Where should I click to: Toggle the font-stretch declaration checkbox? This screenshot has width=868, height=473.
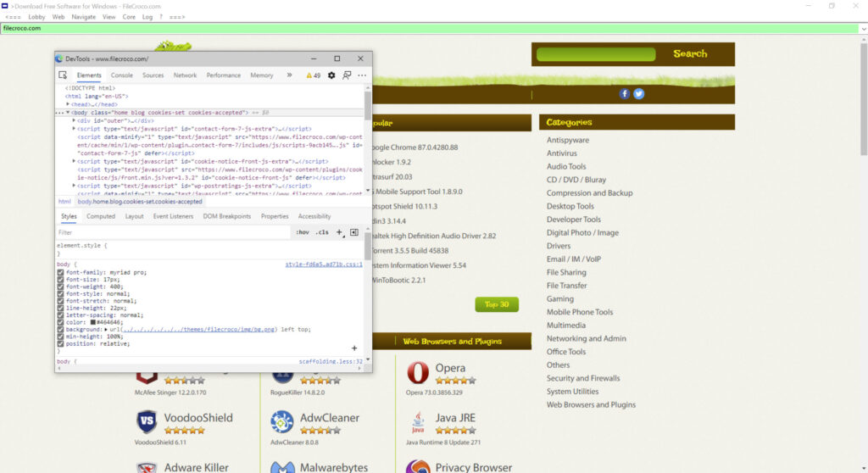[60, 301]
